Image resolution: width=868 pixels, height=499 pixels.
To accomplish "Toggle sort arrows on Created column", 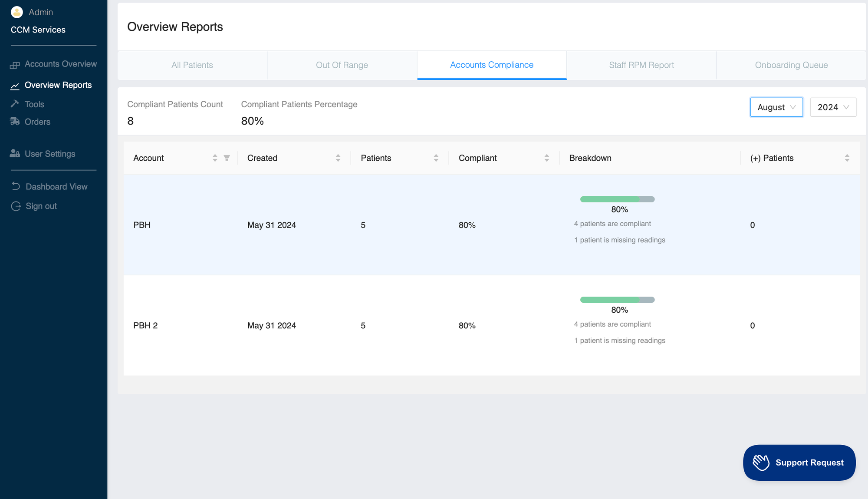I will point(338,158).
